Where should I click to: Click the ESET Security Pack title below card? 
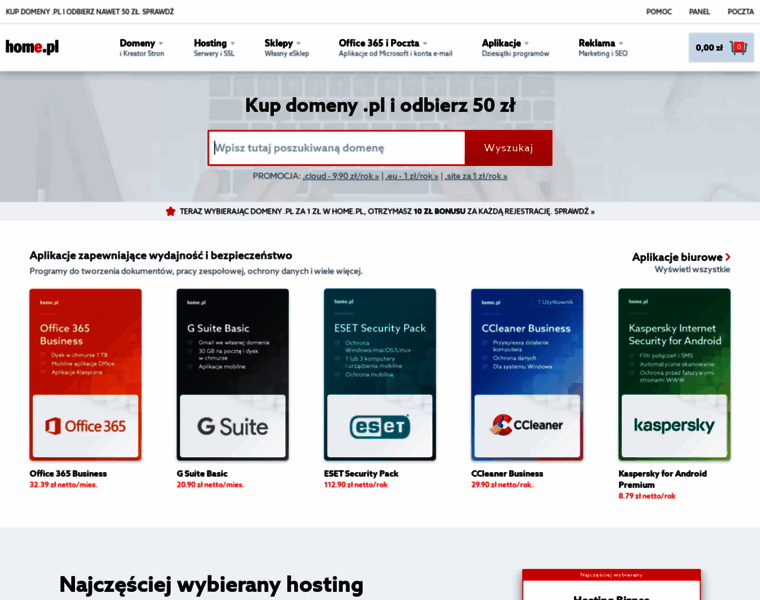coord(361,474)
